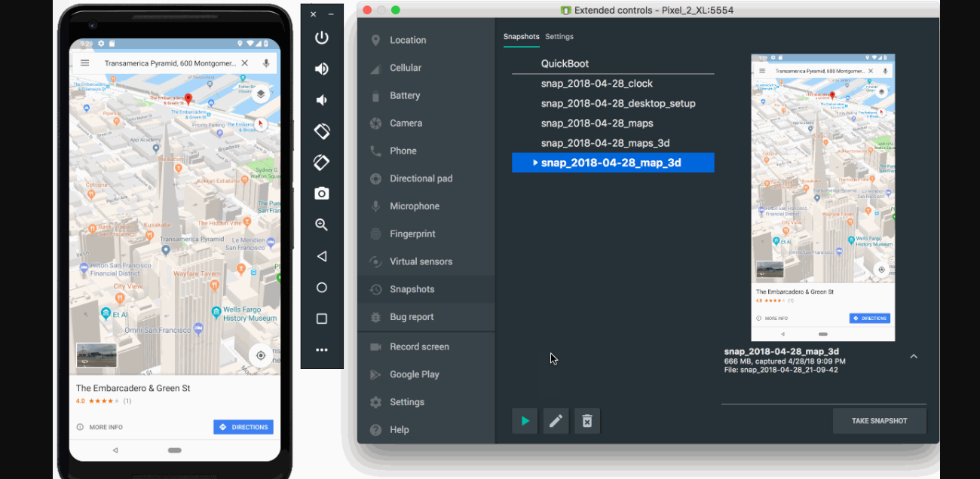Close the emulator toolbar with X
Screen dimensions: 980x479
pos(314,14)
